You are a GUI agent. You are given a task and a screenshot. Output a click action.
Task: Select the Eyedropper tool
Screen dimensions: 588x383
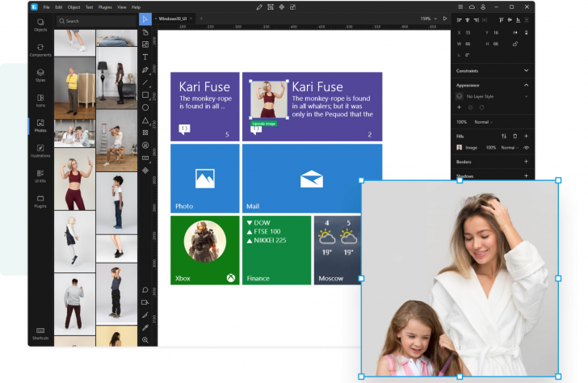(x=145, y=327)
